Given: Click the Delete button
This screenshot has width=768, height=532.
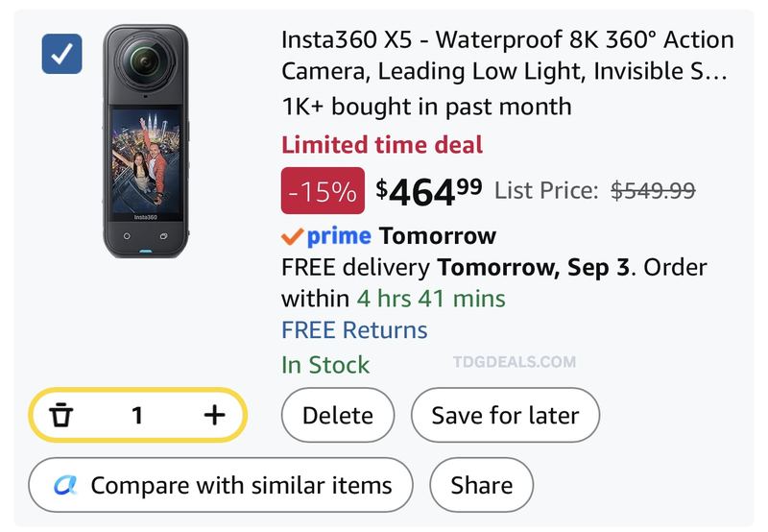Looking at the screenshot, I should click(338, 415).
